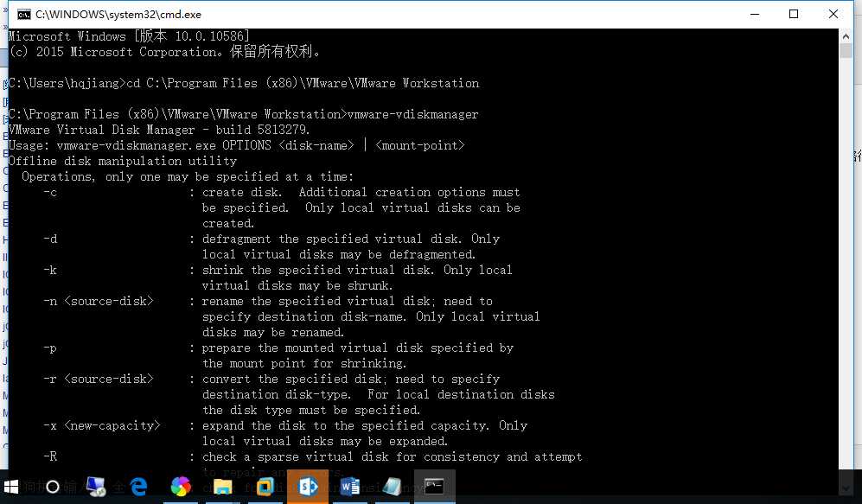The height and width of the screenshot is (504, 862).
Task: Switch to the SharePoint app on taskbar
Action: (308, 487)
